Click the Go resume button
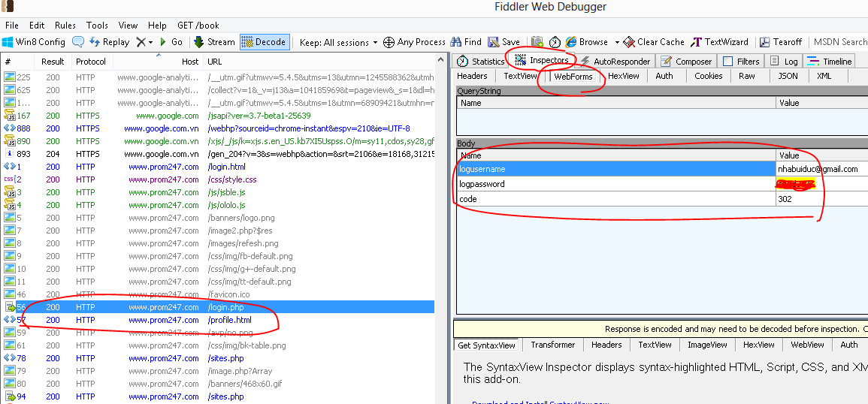This screenshot has height=404, width=868. pos(171,42)
